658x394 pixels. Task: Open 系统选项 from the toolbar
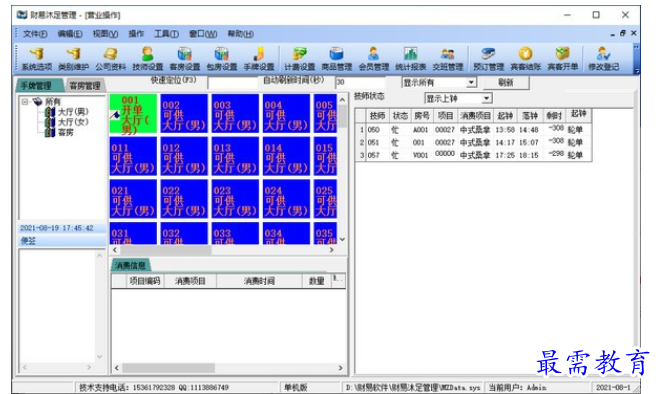[x=37, y=59]
